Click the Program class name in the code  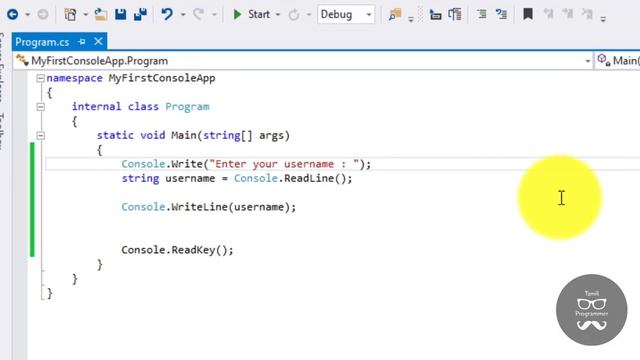187,107
